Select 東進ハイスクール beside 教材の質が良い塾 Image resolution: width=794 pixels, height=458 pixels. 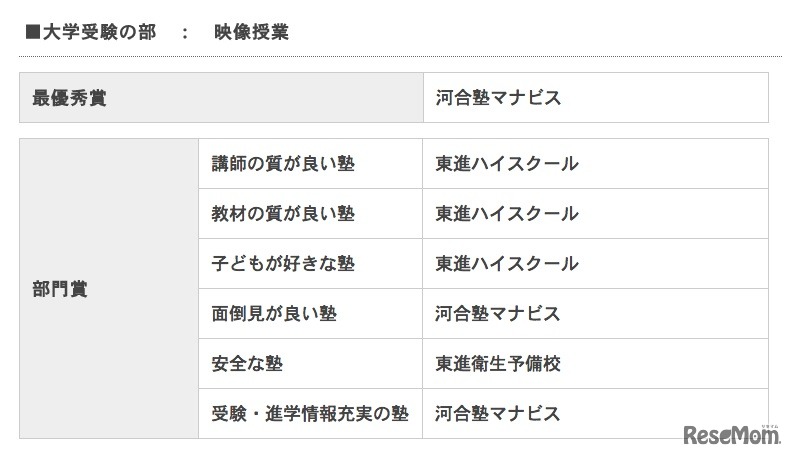[x=507, y=214]
